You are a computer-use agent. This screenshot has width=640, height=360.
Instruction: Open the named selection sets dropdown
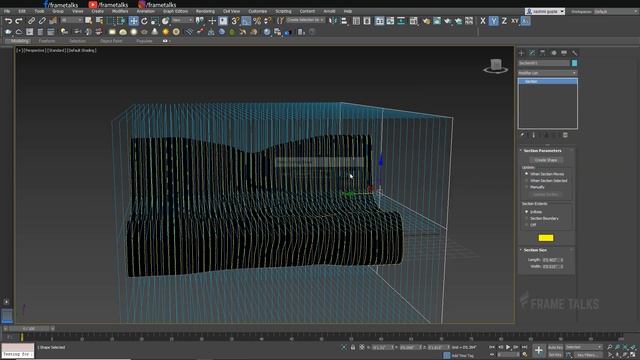(x=306, y=20)
